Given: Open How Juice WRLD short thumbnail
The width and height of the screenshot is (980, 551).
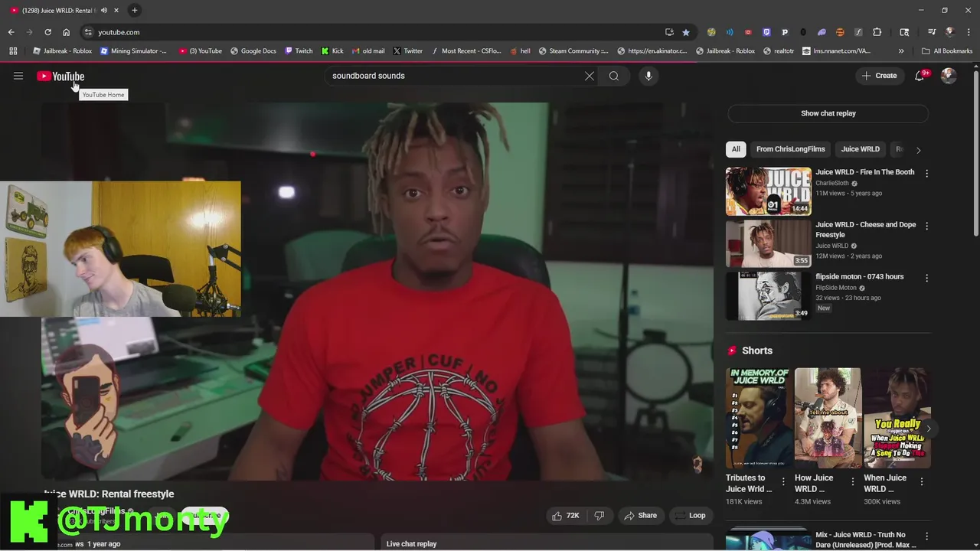Looking at the screenshot, I should click(828, 418).
